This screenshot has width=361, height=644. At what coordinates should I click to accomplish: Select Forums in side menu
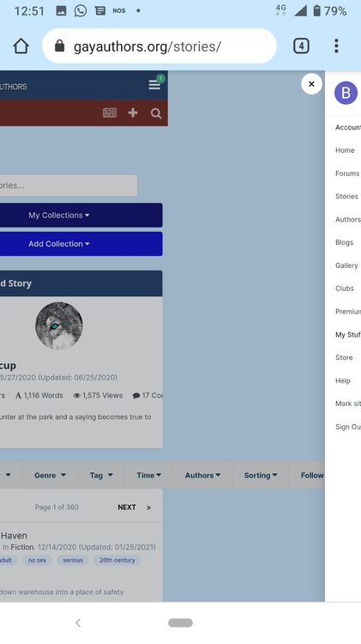click(x=347, y=173)
